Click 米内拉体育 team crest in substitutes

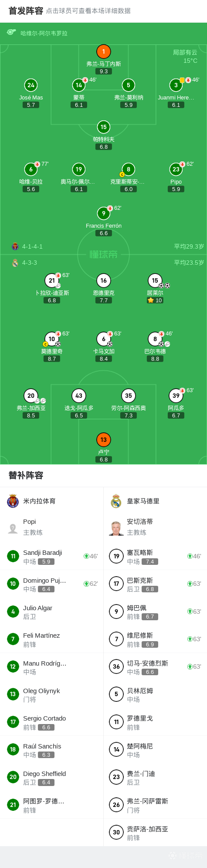tap(13, 501)
